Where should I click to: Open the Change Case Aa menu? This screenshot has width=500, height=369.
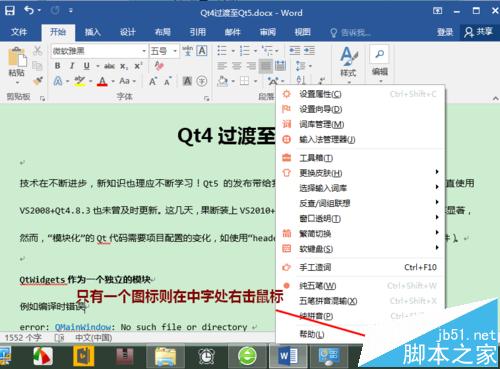click(x=127, y=81)
